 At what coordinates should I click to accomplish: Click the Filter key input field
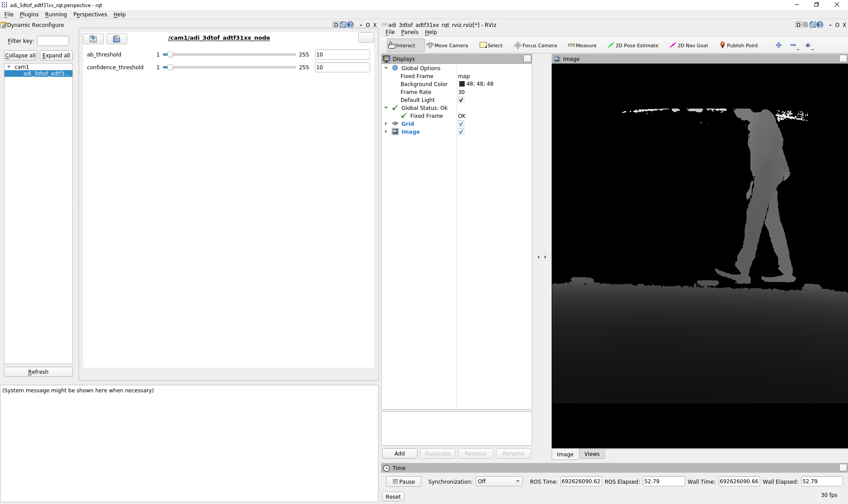tap(53, 41)
